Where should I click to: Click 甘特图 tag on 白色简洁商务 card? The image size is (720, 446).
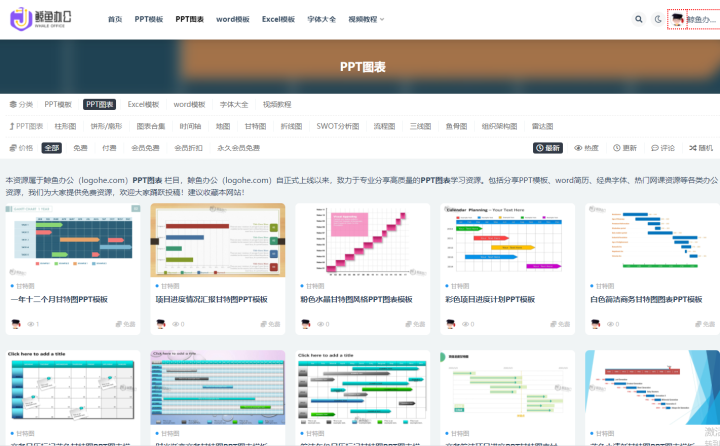tap(602, 286)
